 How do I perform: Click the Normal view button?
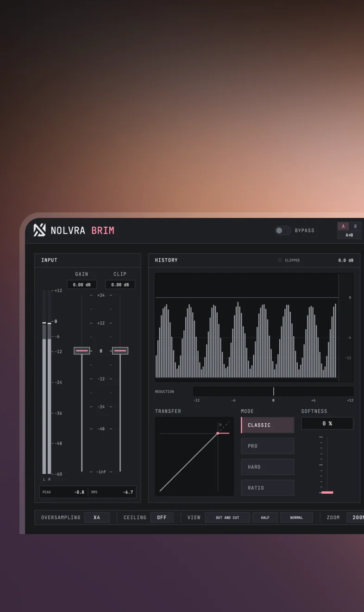point(296,517)
